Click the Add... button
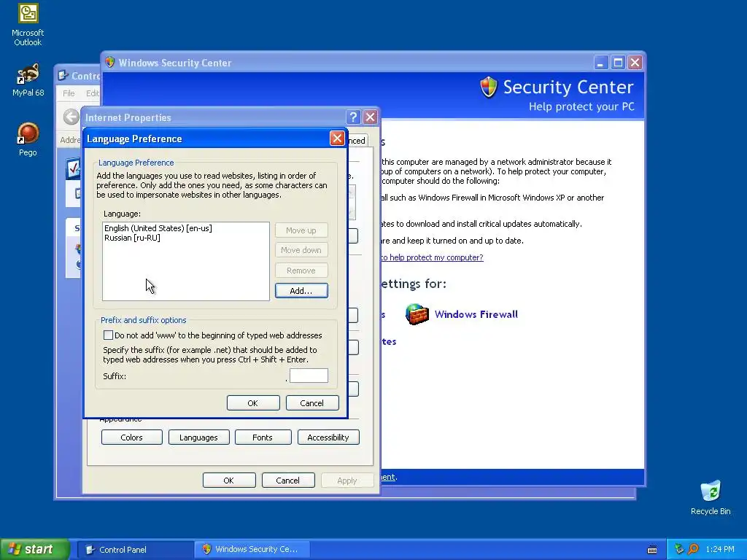 point(301,290)
